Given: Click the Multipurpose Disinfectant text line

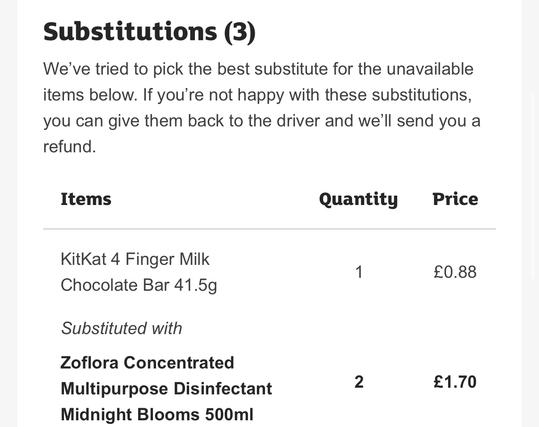Looking at the screenshot, I should pos(166,389).
